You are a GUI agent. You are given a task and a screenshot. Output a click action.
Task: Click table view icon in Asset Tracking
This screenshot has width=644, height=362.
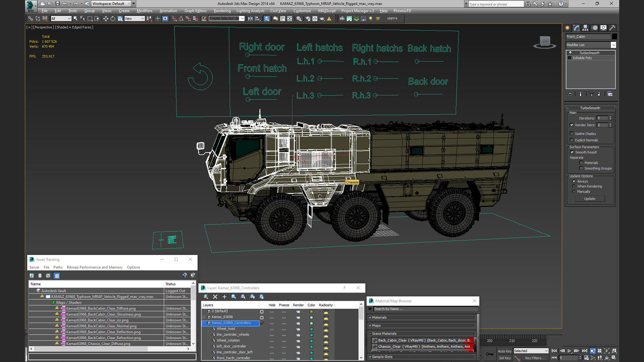pyautogui.click(x=57, y=276)
